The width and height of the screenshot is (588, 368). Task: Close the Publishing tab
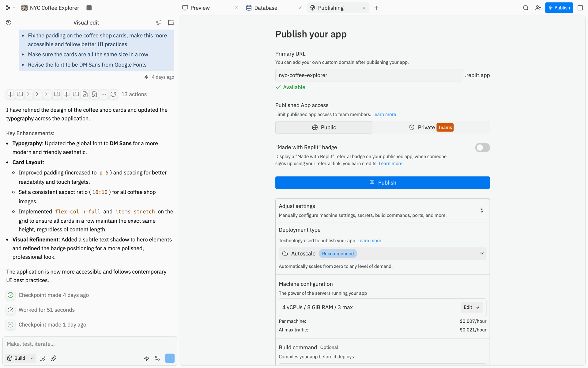(x=364, y=8)
